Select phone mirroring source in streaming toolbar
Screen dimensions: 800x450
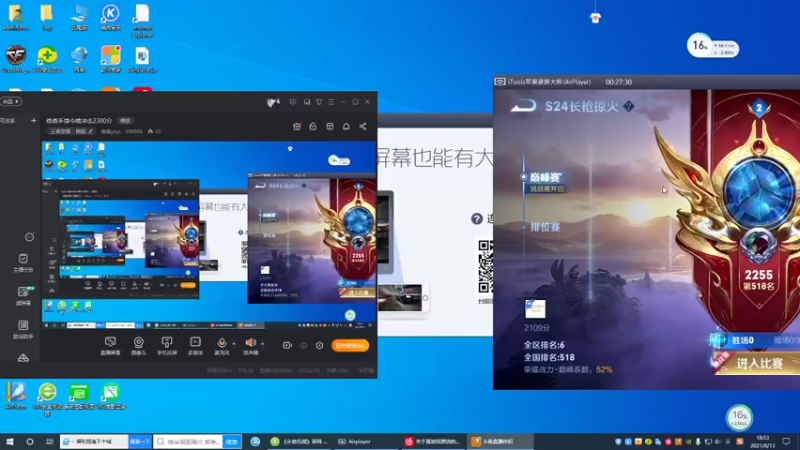tap(167, 345)
